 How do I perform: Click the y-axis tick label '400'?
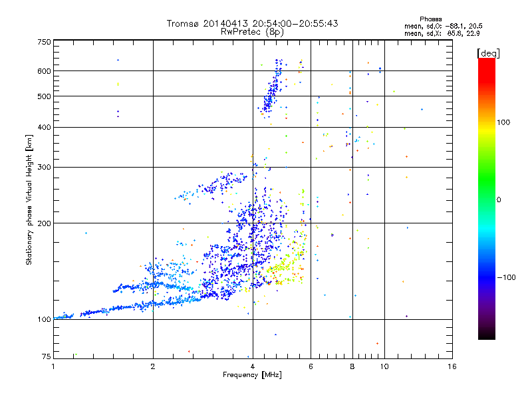pos(44,127)
